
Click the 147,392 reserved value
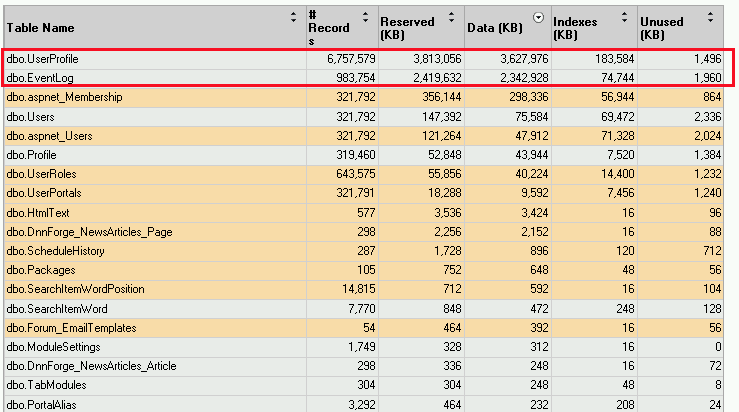[x=442, y=116]
